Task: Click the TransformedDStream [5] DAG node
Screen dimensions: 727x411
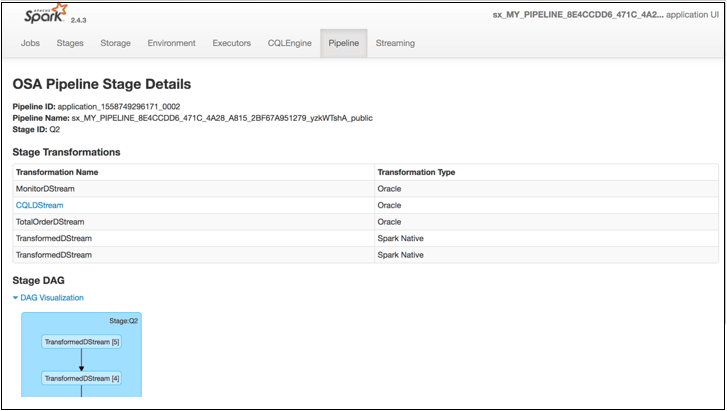Action: [82, 342]
